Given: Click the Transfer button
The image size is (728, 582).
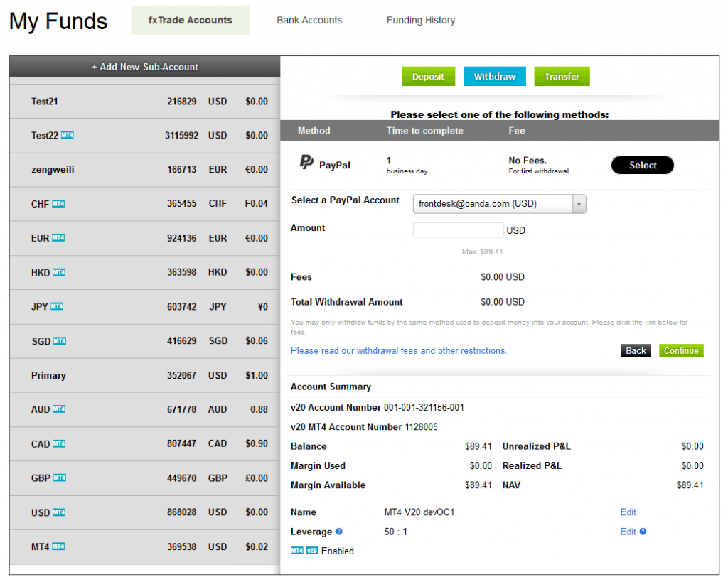Looking at the screenshot, I should point(562,76).
